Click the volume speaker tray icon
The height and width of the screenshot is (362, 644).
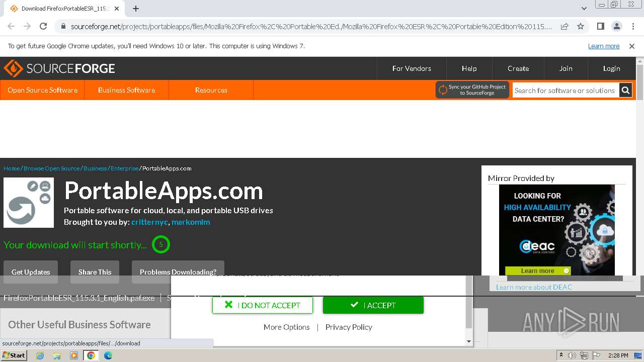coord(572,355)
